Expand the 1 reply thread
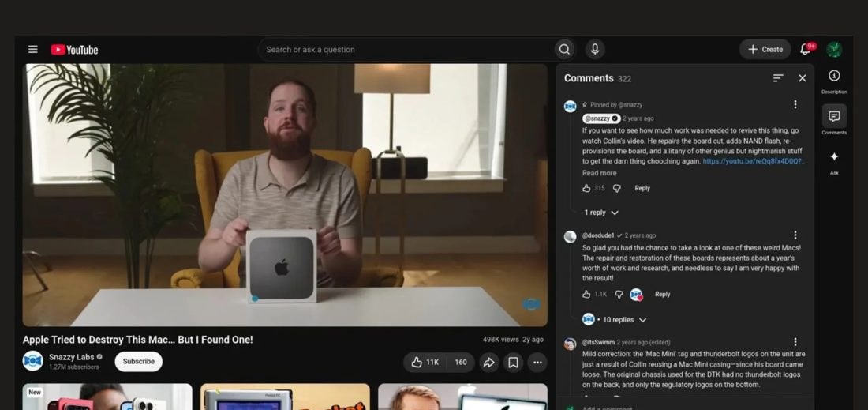Viewport: 868px width, 410px height. point(600,213)
